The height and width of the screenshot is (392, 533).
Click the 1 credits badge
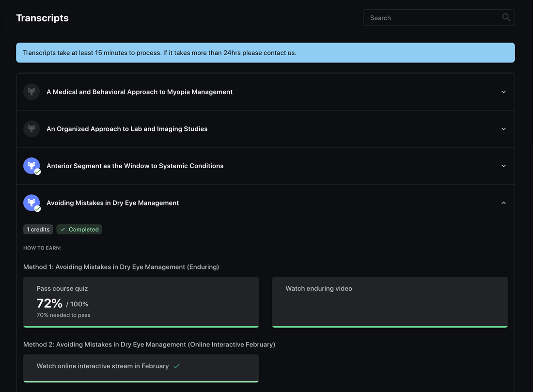tap(38, 229)
